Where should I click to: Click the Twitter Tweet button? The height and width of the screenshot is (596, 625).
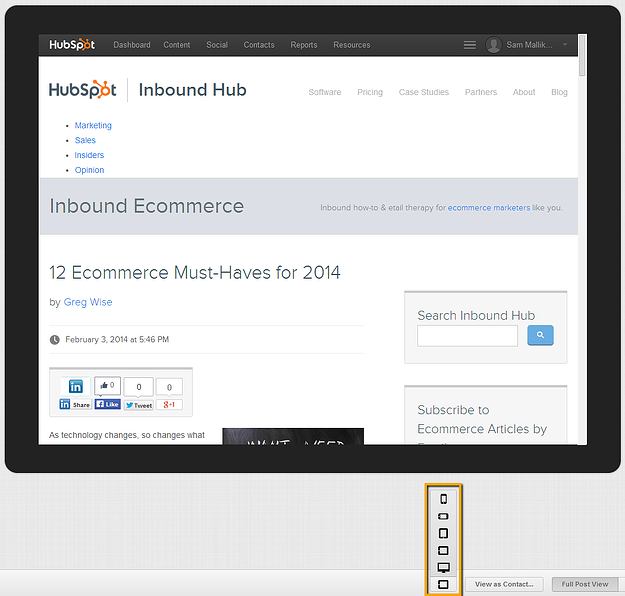pyautogui.click(x=139, y=405)
